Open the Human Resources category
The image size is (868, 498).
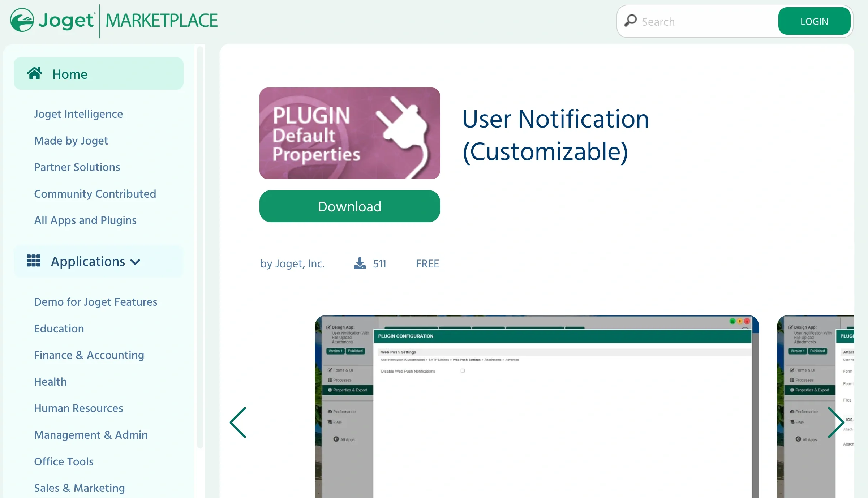[78, 408]
